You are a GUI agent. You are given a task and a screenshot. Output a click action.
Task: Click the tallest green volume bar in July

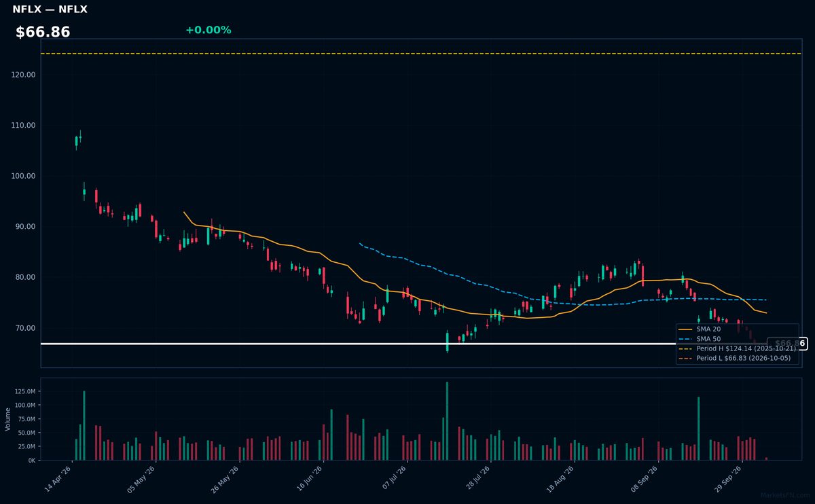[x=447, y=421]
